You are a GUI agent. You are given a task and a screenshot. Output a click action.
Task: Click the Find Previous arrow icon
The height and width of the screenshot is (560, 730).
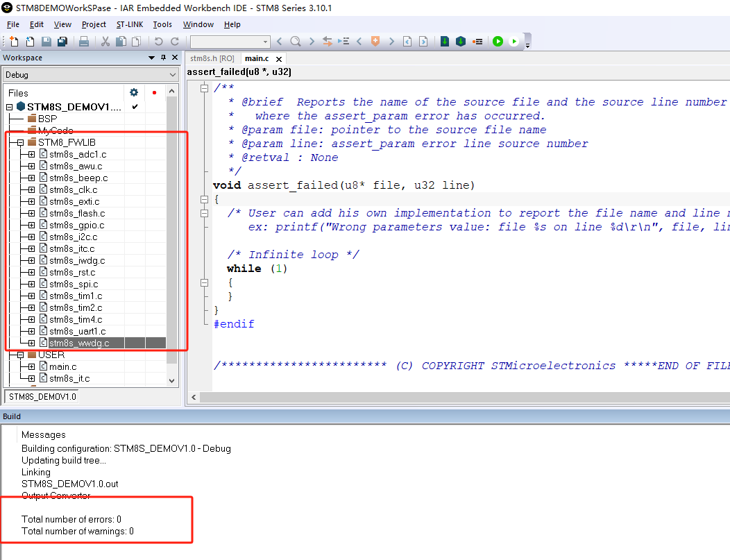click(x=280, y=42)
